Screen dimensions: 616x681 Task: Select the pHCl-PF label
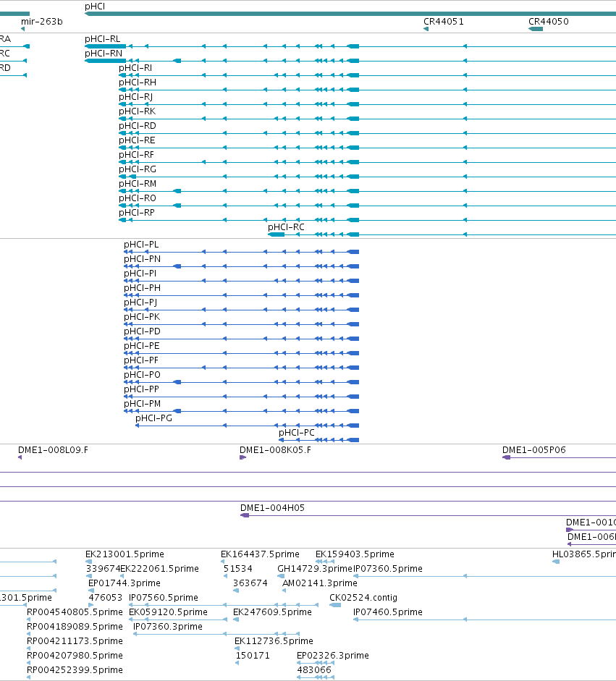(141, 360)
